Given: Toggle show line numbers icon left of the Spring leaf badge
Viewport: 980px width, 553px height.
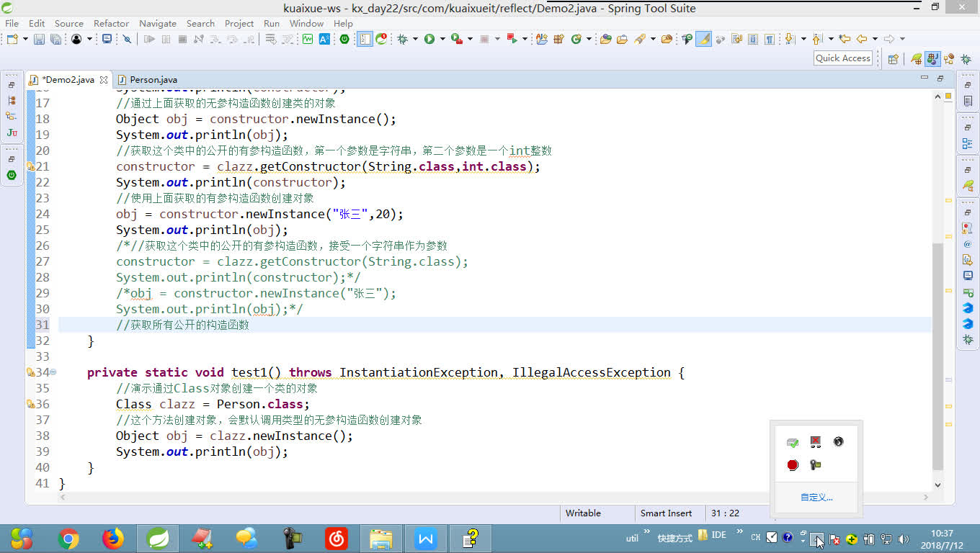Looking at the screenshot, I should (365, 39).
